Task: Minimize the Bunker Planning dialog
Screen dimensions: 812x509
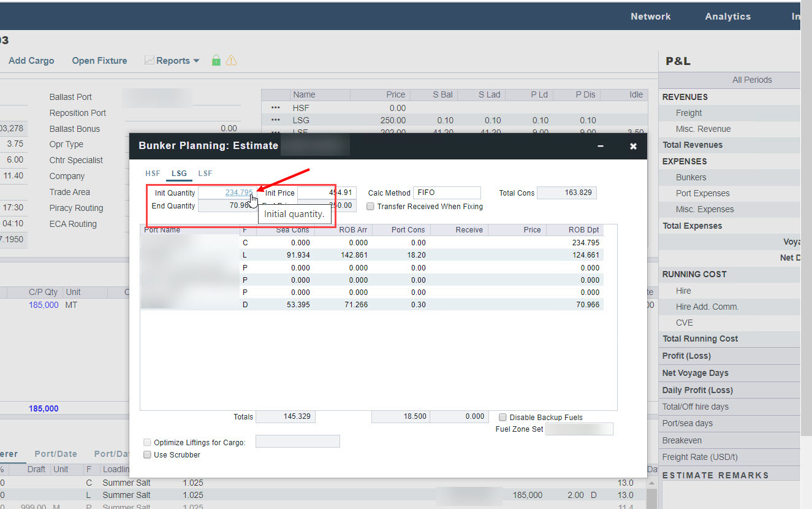Action: (601, 146)
